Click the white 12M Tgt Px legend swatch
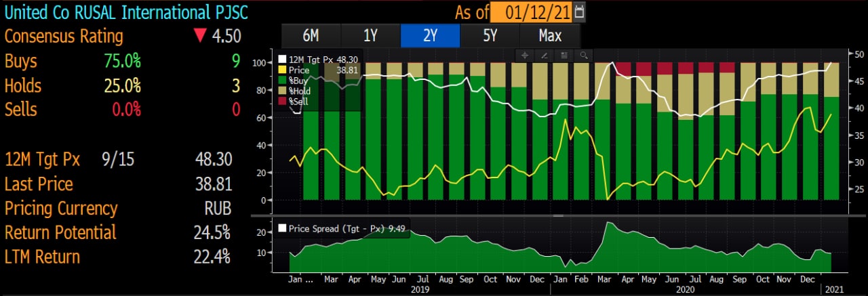This screenshot has height=296, width=868. (283, 60)
